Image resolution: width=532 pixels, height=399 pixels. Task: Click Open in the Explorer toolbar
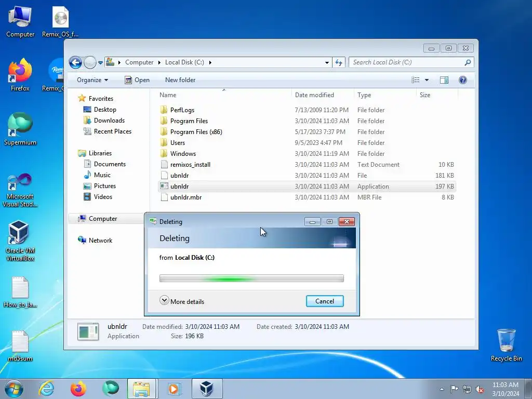coord(137,80)
